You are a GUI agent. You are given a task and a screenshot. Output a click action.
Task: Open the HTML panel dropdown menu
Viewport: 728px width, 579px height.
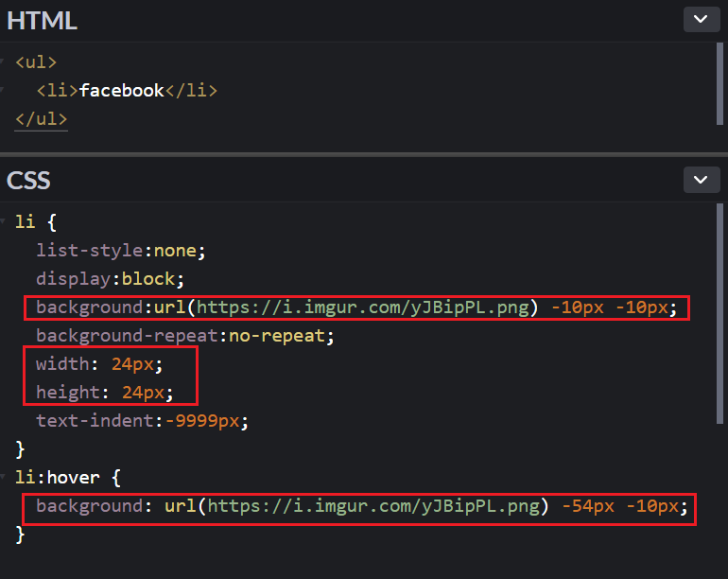(x=702, y=20)
